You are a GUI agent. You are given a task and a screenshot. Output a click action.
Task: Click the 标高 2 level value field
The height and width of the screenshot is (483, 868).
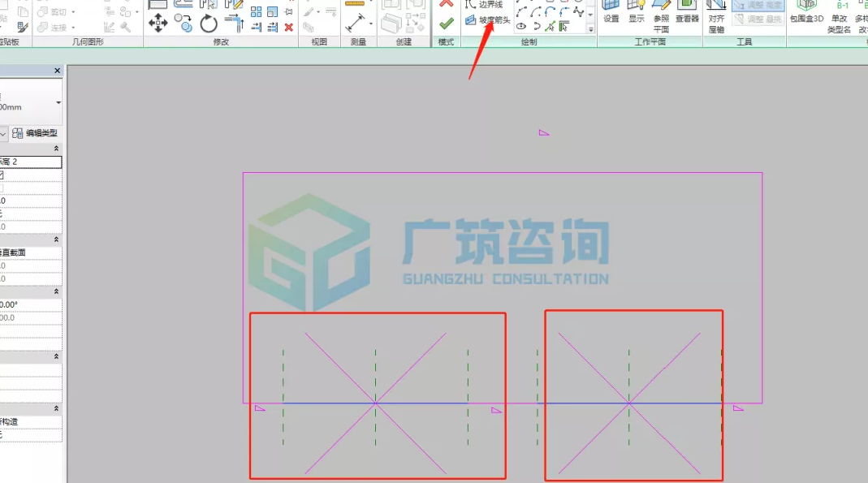pos(31,162)
